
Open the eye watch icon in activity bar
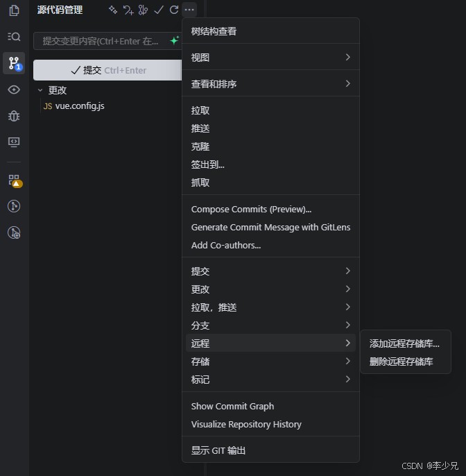click(14, 90)
